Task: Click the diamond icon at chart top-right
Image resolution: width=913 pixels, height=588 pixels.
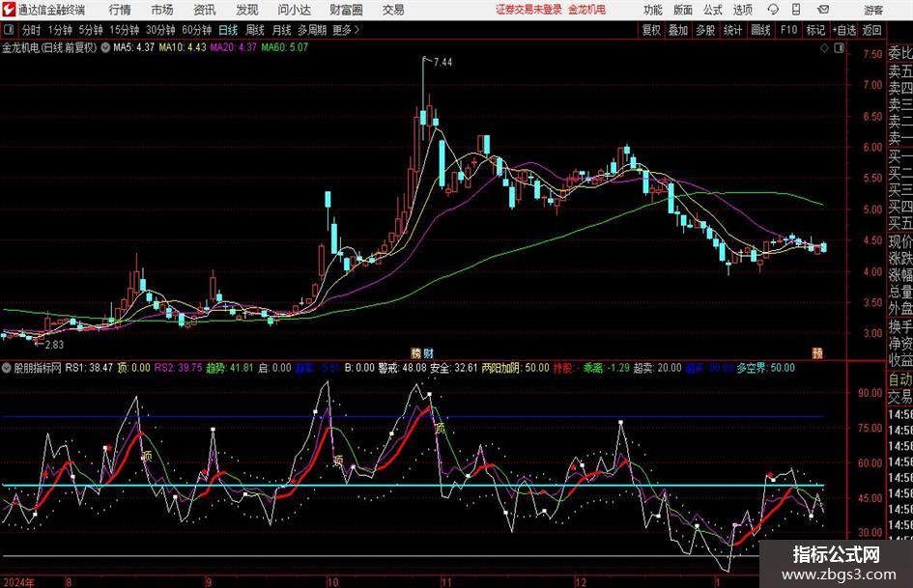Action: pos(824,48)
